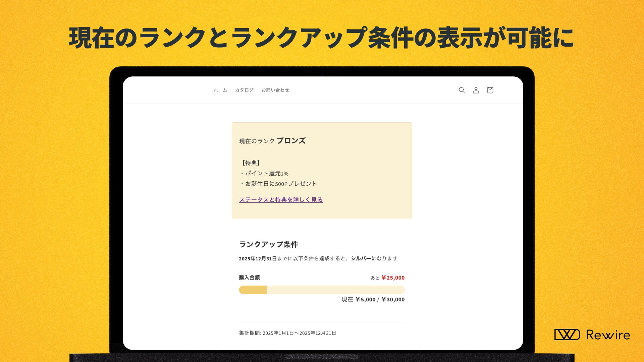
Task: Click the シルバー rank text
Action: pos(361,258)
